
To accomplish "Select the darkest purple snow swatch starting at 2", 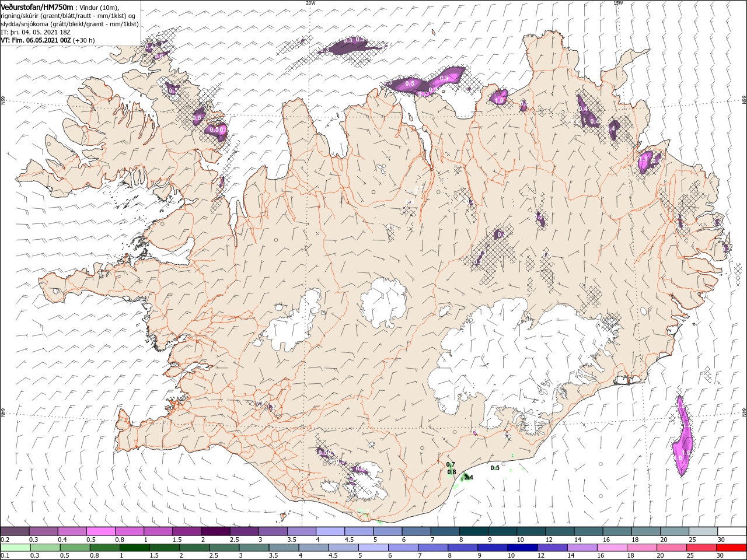I will coord(215,531).
